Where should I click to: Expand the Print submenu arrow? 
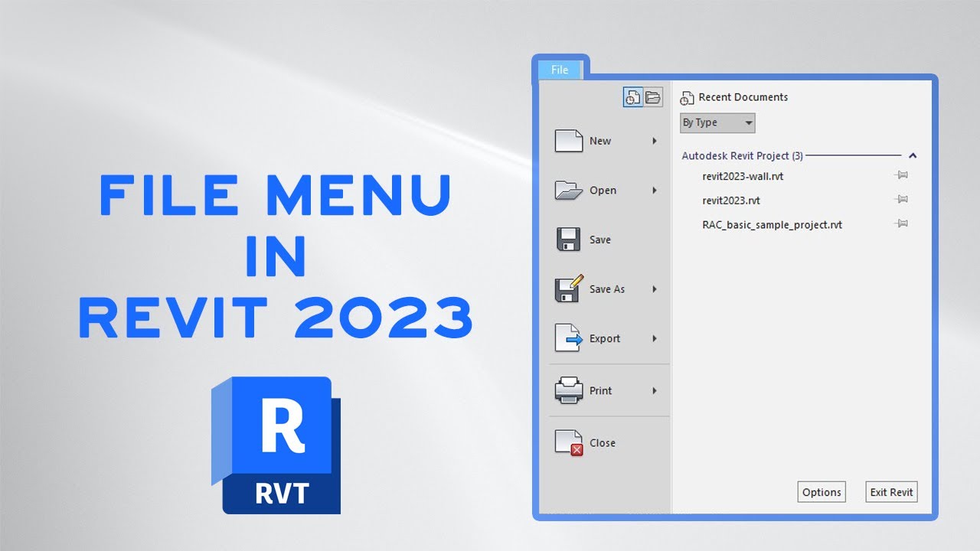(655, 390)
